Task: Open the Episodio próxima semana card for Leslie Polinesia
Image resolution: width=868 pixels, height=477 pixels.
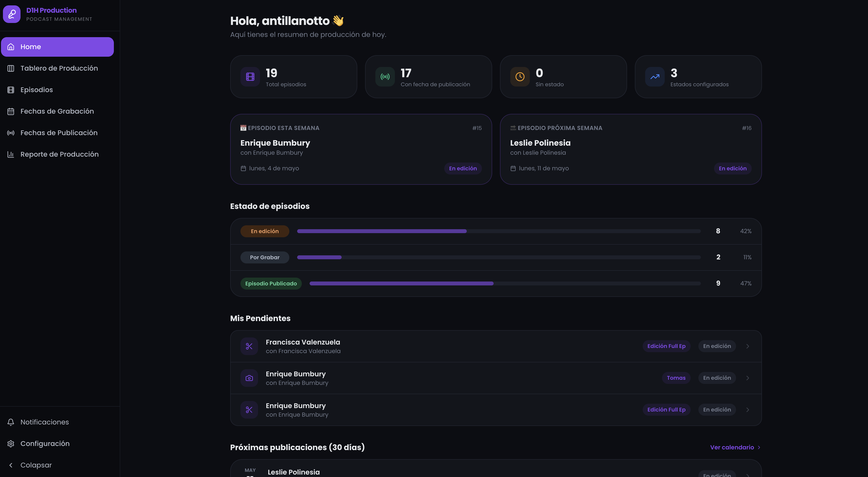Action: pos(631,149)
